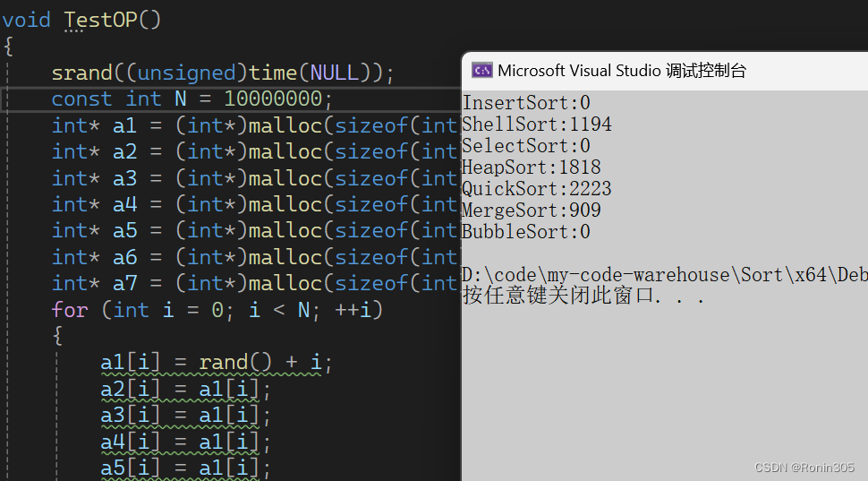The width and height of the screenshot is (868, 481).
Task: Click the QuickSort:2223 output line
Action: 537,189
